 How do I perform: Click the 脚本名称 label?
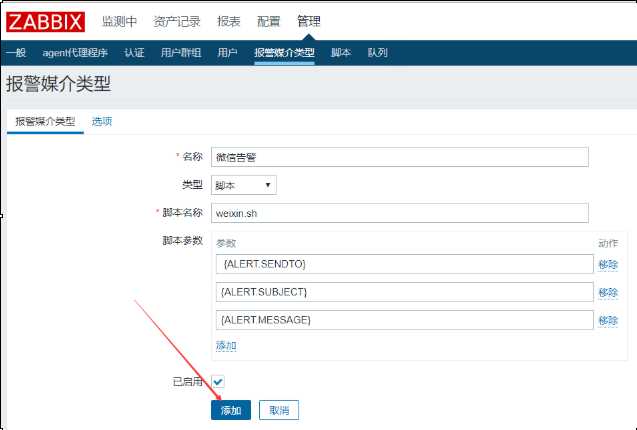(x=182, y=213)
